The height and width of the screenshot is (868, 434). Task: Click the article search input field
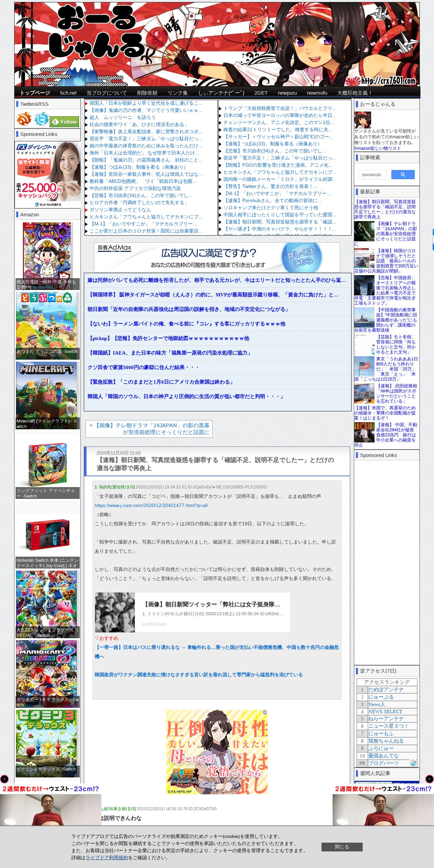coord(373,175)
